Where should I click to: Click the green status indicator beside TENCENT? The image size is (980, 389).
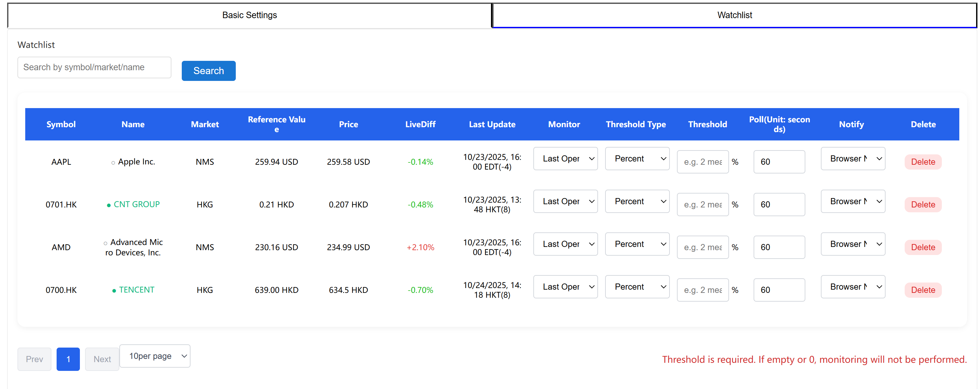click(x=114, y=290)
